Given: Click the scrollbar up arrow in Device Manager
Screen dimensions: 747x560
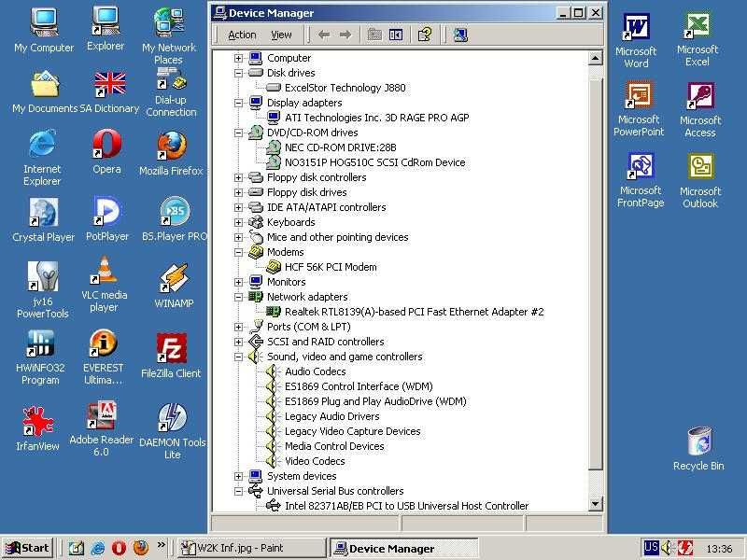Looking at the screenshot, I should (595, 59).
